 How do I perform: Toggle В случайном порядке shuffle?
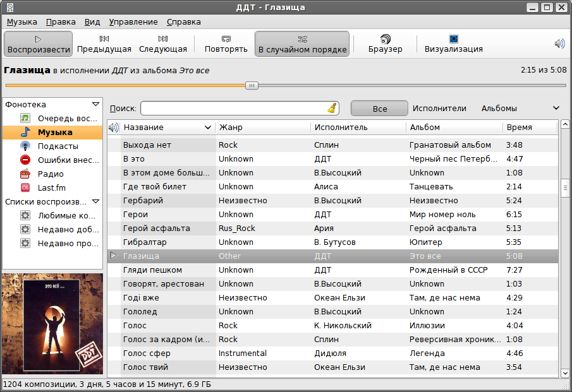click(302, 44)
